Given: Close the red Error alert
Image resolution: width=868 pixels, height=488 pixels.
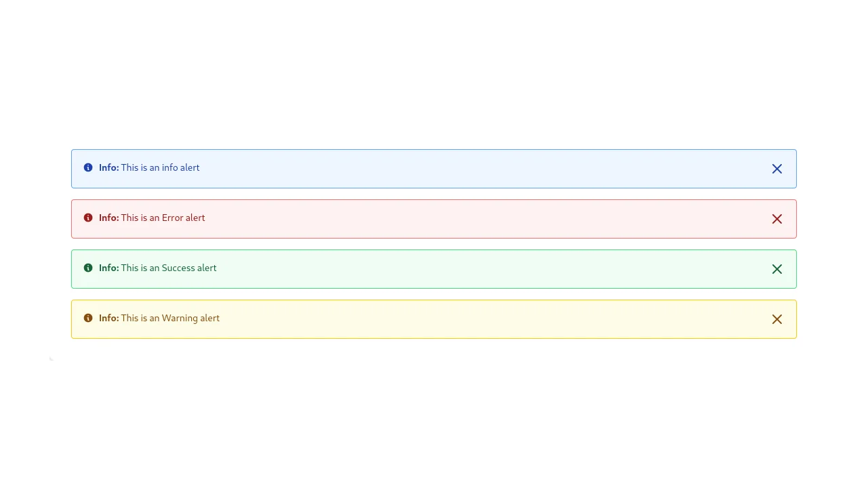Looking at the screenshot, I should [x=777, y=219].
